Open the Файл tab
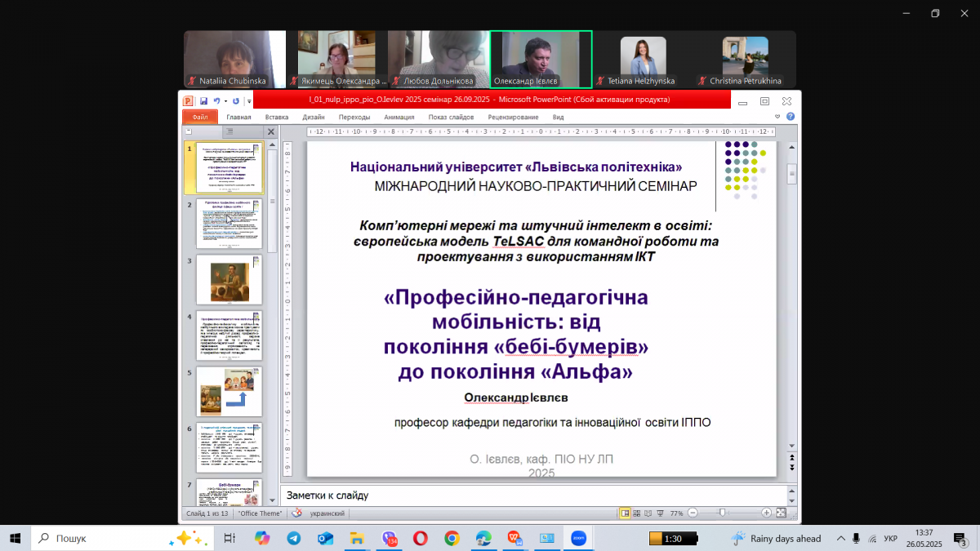This screenshot has height=551, width=980. (x=200, y=118)
